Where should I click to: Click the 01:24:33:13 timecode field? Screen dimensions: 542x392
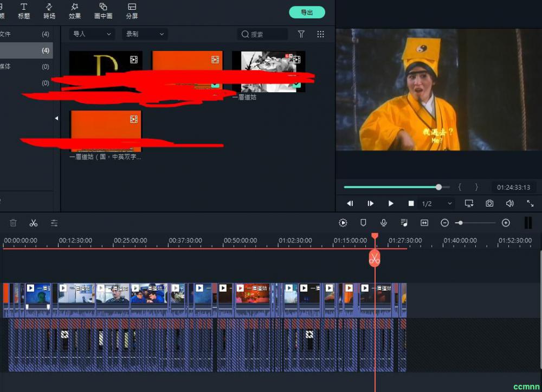pos(514,188)
